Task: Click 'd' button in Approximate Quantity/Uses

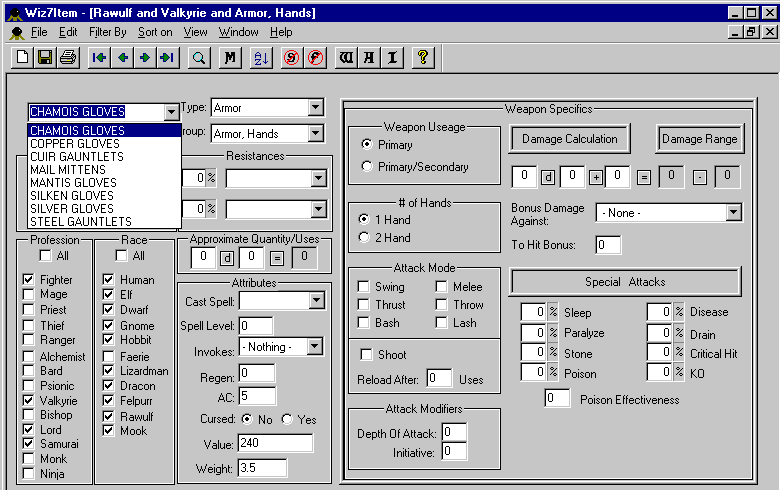Action: pyautogui.click(x=227, y=258)
